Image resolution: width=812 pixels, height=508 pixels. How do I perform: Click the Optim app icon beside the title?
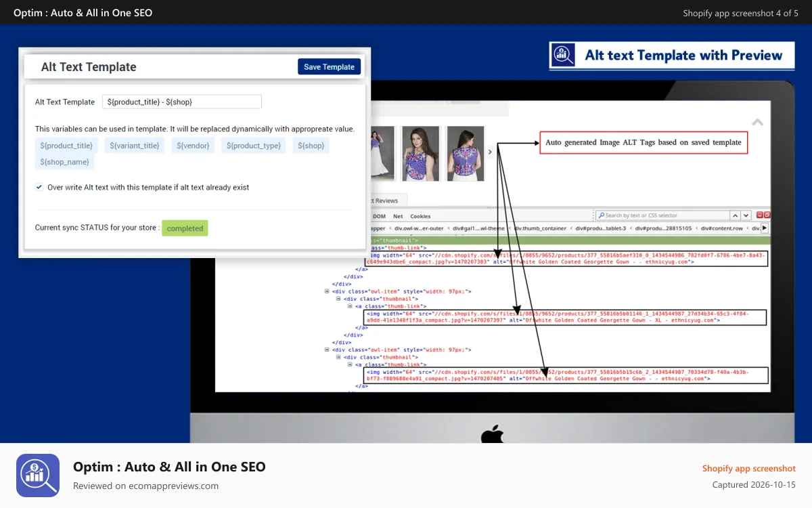38,475
